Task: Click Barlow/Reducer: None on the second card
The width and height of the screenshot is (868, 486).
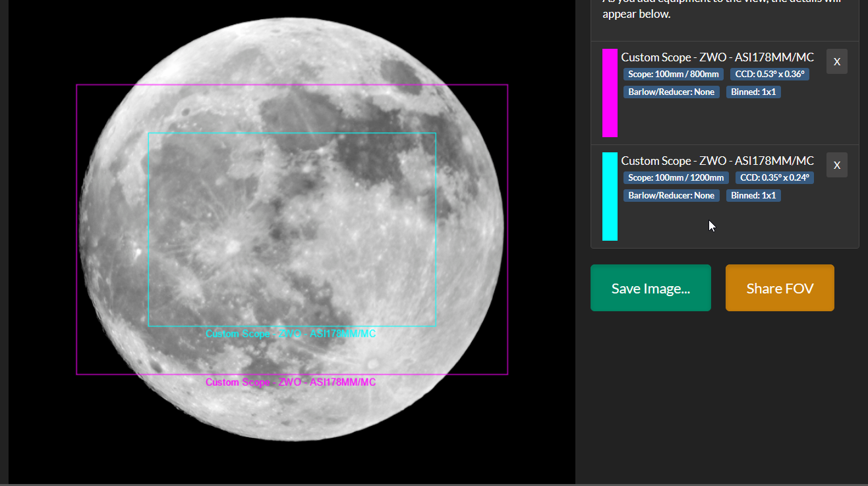Action: pyautogui.click(x=671, y=195)
